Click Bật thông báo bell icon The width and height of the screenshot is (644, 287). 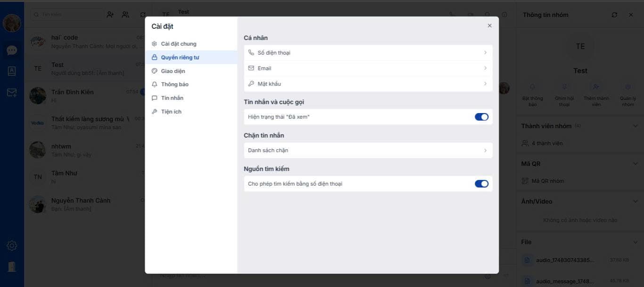(x=533, y=87)
